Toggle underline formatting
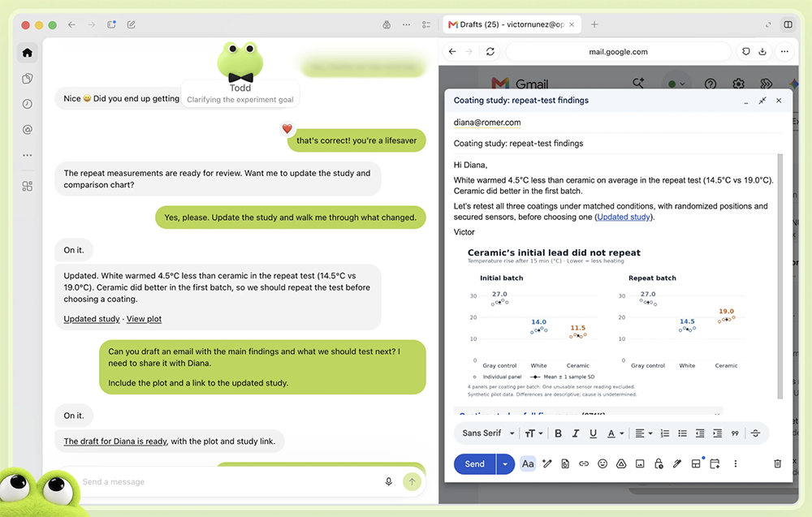 [x=593, y=433]
